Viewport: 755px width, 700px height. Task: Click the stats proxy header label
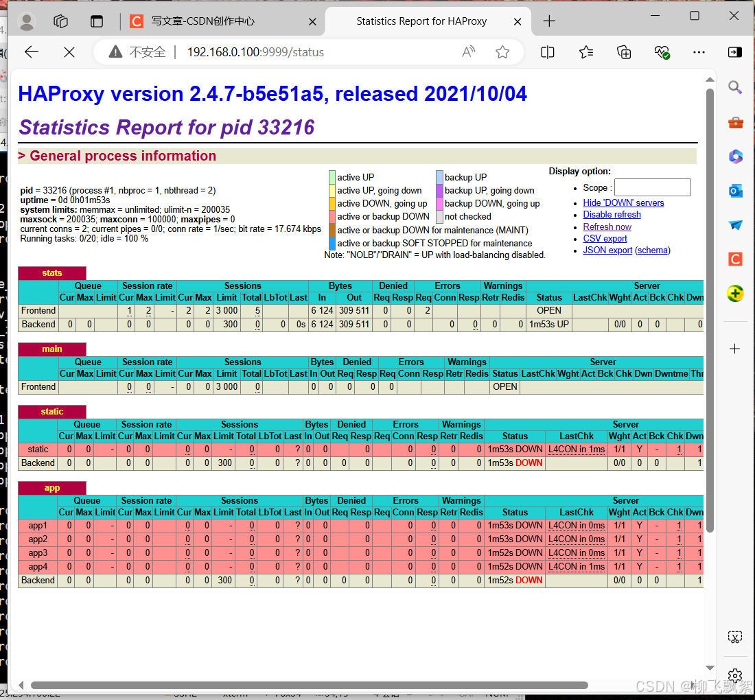point(52,273)
